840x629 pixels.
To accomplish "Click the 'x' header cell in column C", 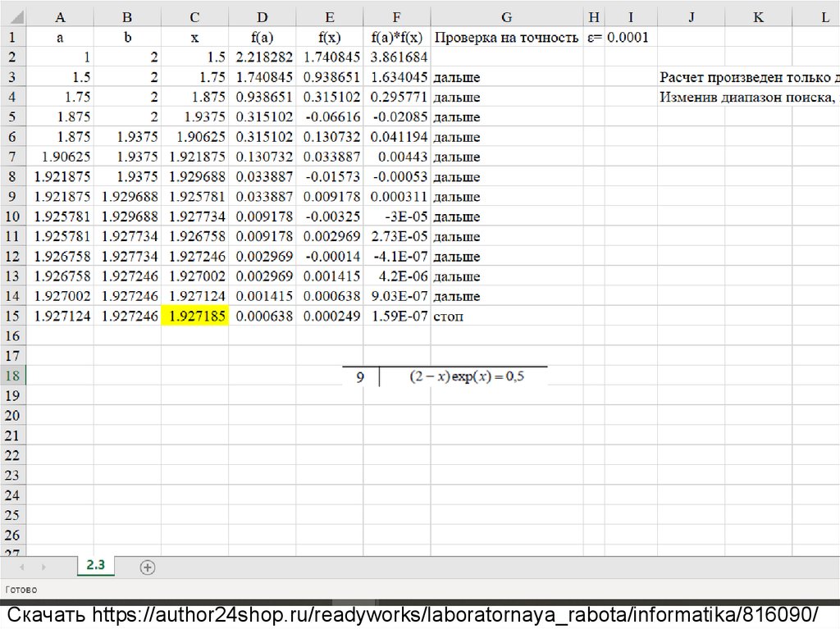I will 195,38.
